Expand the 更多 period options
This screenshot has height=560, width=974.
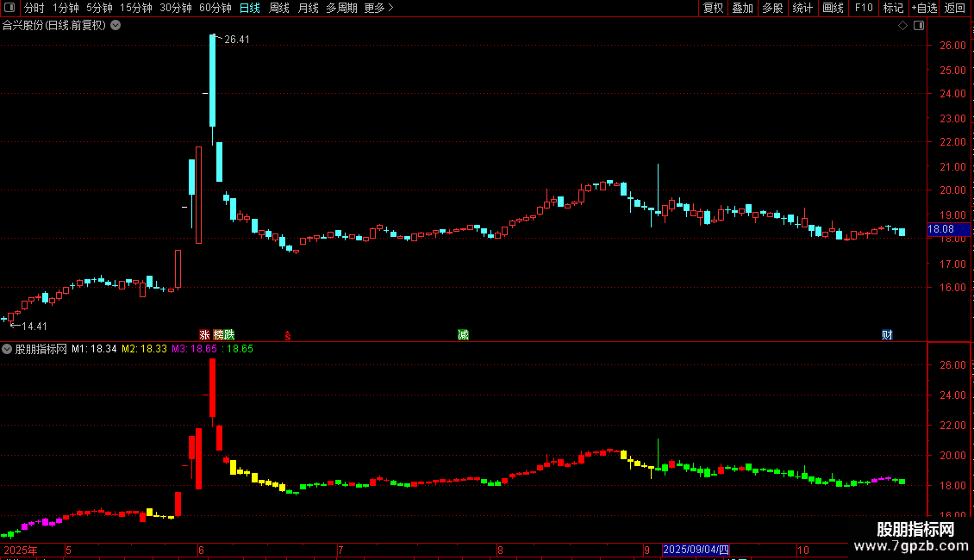379,8
